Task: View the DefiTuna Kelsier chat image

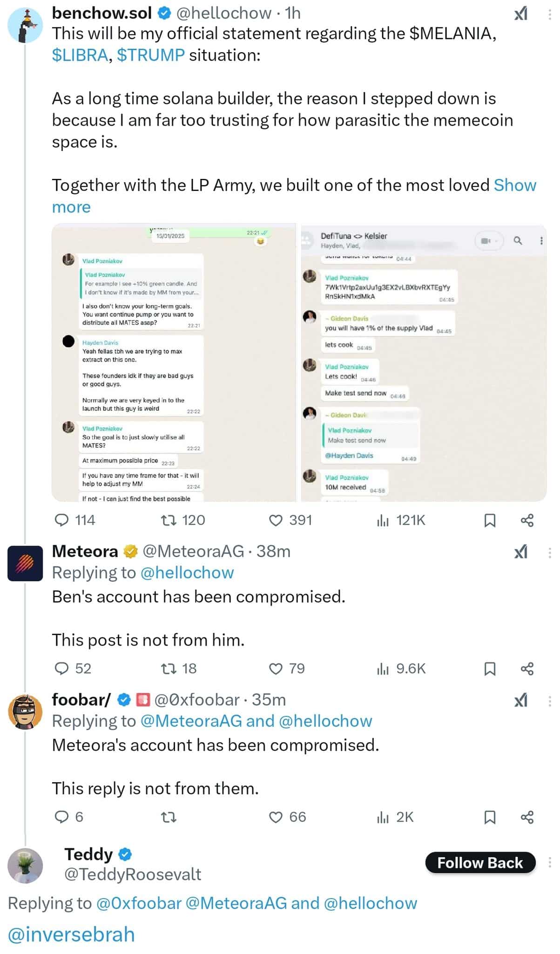Action: pyautogui.click(x=424, y=362)
